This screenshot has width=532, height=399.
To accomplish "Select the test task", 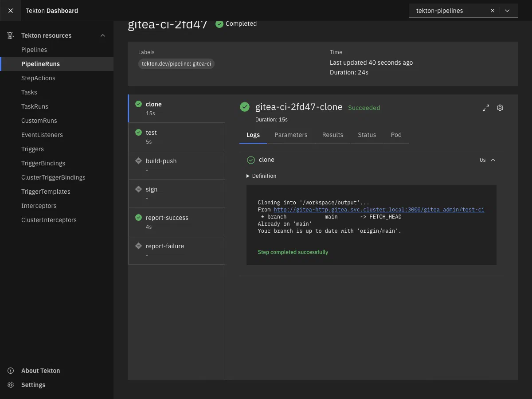I will click(x=176, y=137).
